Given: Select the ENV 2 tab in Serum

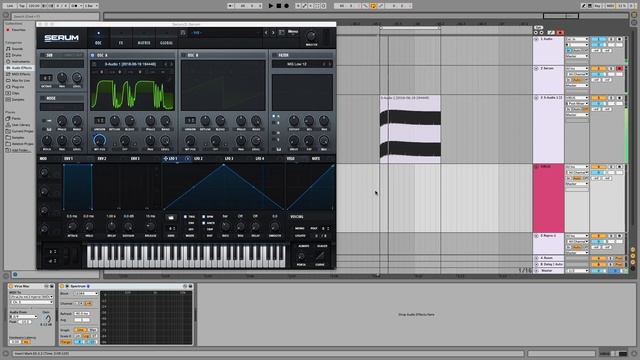Looking at the screenshot, I should pos(102,158).
